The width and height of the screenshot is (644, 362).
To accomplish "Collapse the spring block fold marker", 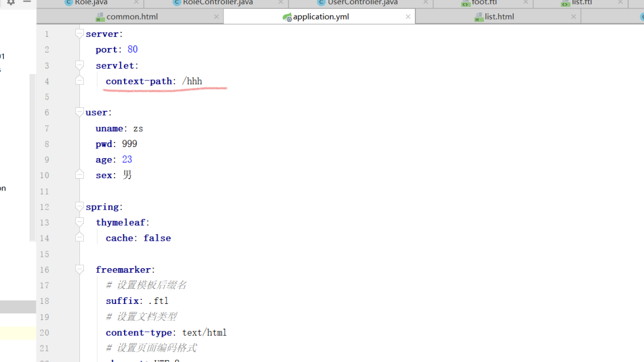I will 80,207.
